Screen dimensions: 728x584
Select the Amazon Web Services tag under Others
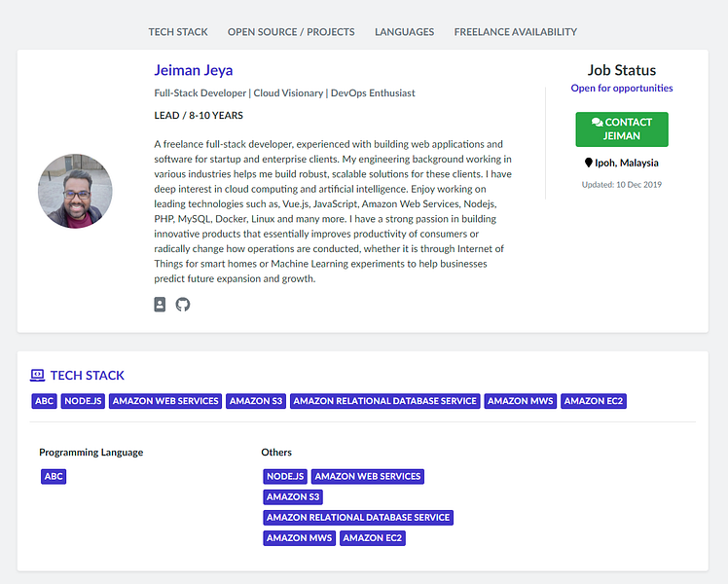pyautogui.click(x=368, y=477)
